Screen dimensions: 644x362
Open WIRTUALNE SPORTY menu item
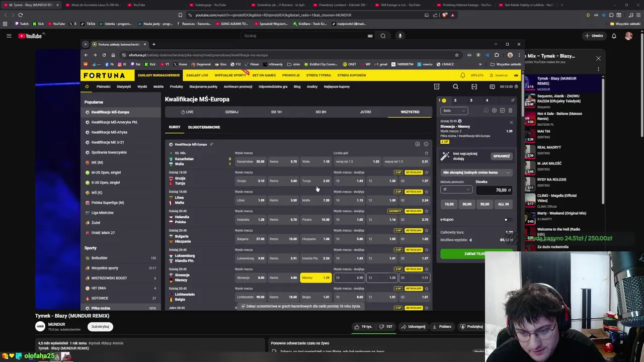coord(230,75)
